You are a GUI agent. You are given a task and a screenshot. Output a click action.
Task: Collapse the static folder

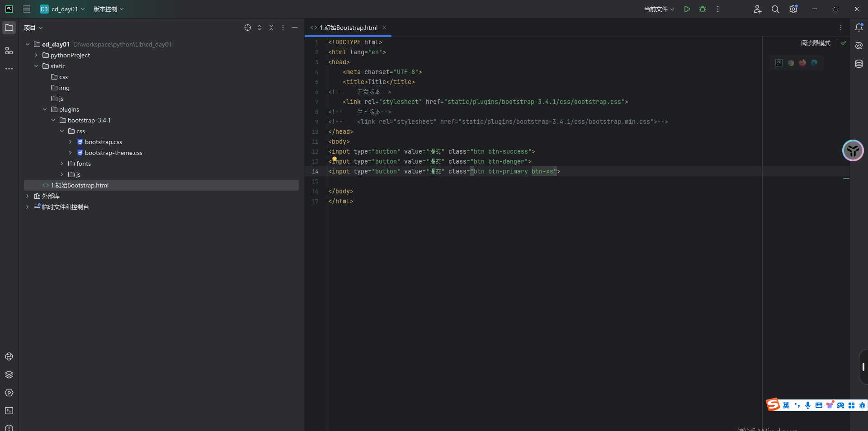coord(36,66)
